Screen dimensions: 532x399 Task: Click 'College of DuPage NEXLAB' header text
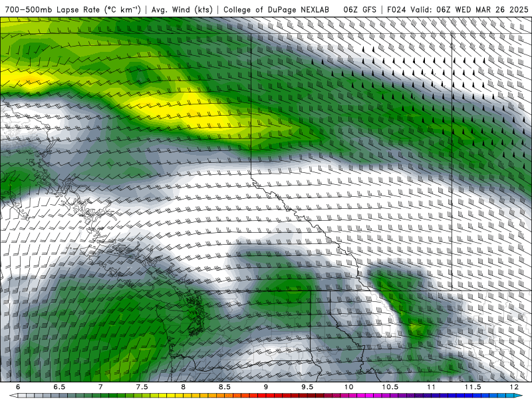pos(276,10)
